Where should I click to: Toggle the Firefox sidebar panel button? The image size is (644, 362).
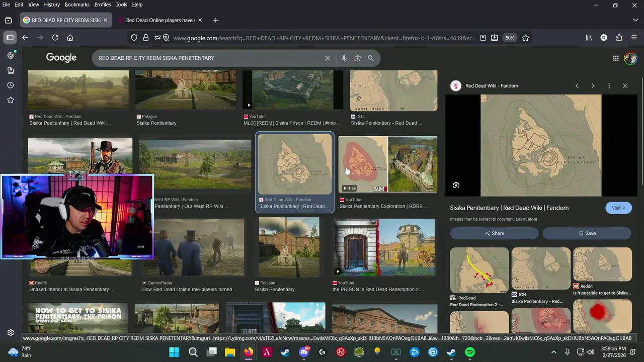point(10,38)
